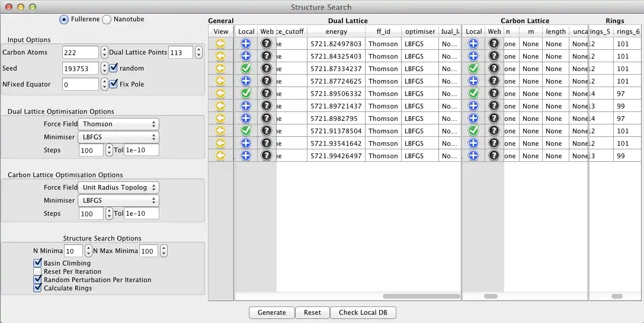
Task: Click N Max Minima stepper arrows
Action: coord(164,251)
